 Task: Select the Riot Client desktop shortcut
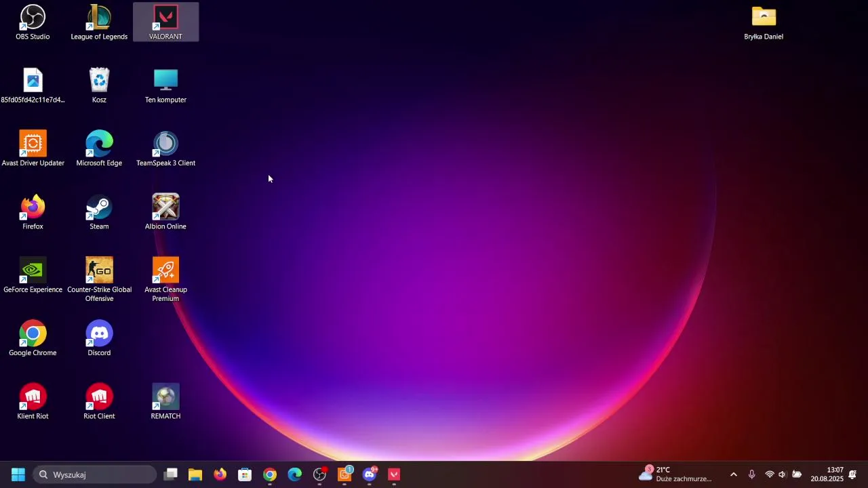tap(99, 403)
